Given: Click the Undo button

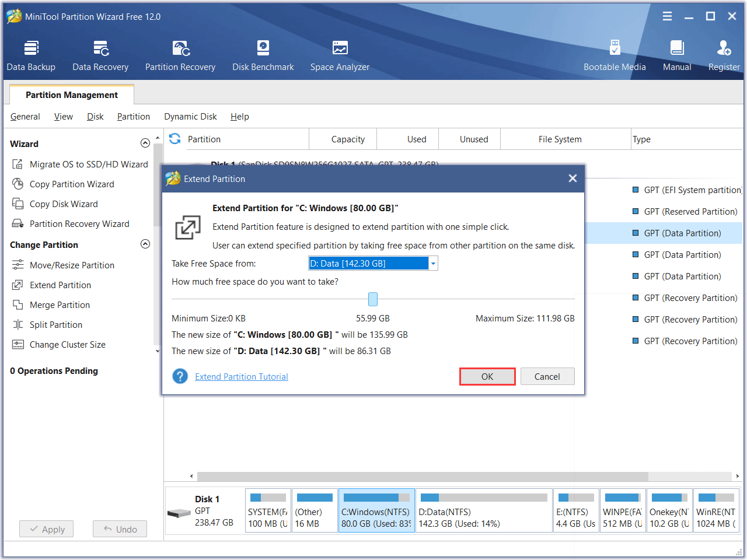Looking at the screenshot, I should click(120, 529).
